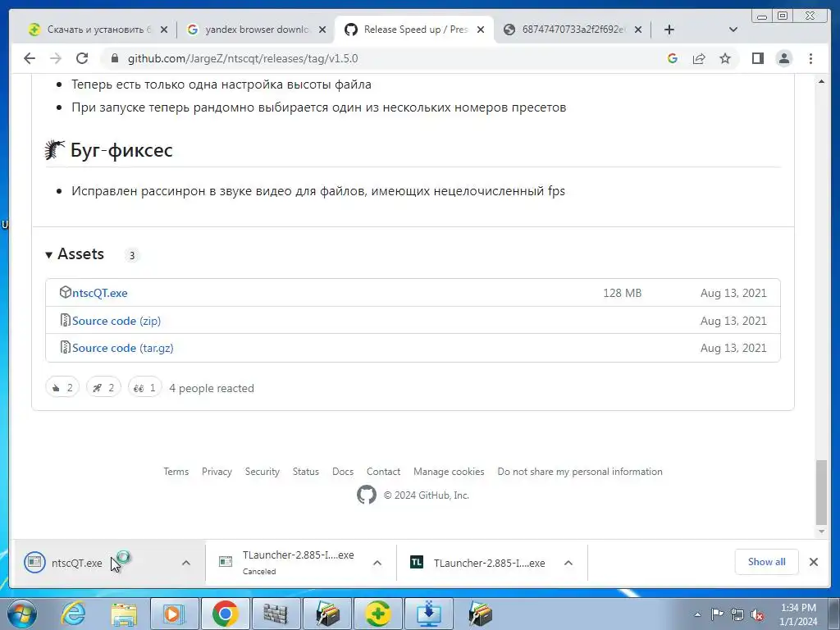Open the download installer taskbar icon
Viewport: 840px width, 630px height.
[428, 614]
